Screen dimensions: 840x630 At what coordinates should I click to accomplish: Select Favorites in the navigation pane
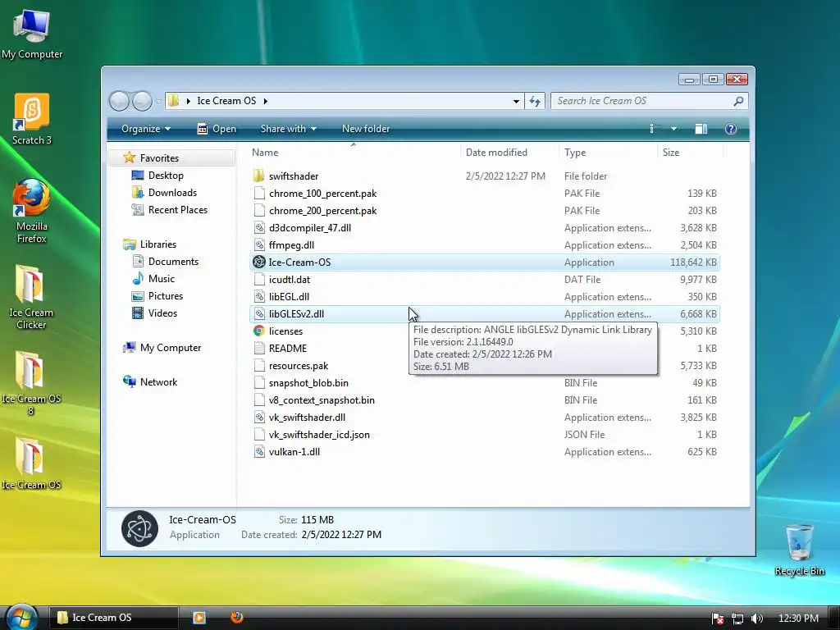tap(159, 158)
